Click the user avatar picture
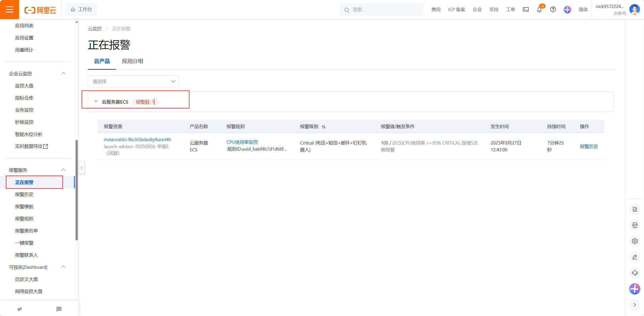This screenshot has width=644, height=316. pyautogui.click(x=634, y=9)
